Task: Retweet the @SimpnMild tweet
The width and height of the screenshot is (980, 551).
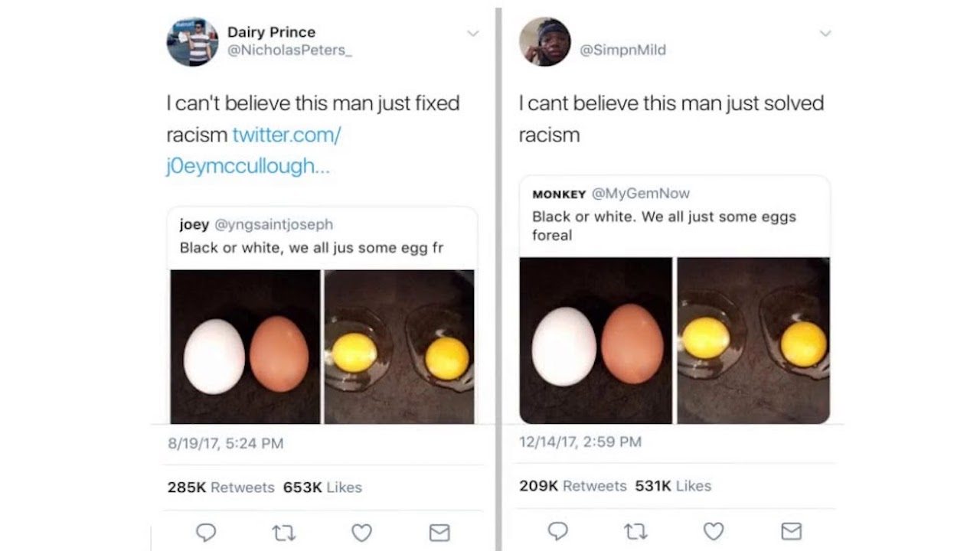Action: tap(635, 531)
